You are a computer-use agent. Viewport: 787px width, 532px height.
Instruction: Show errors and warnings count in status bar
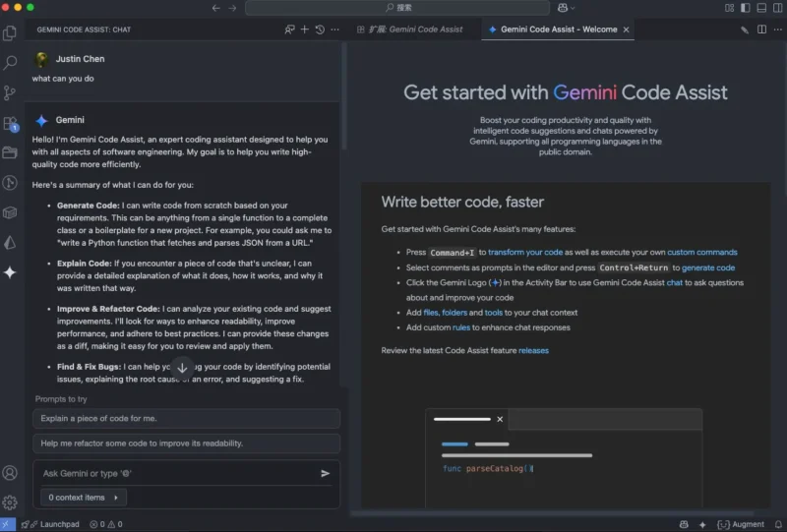tap(106, 524)
